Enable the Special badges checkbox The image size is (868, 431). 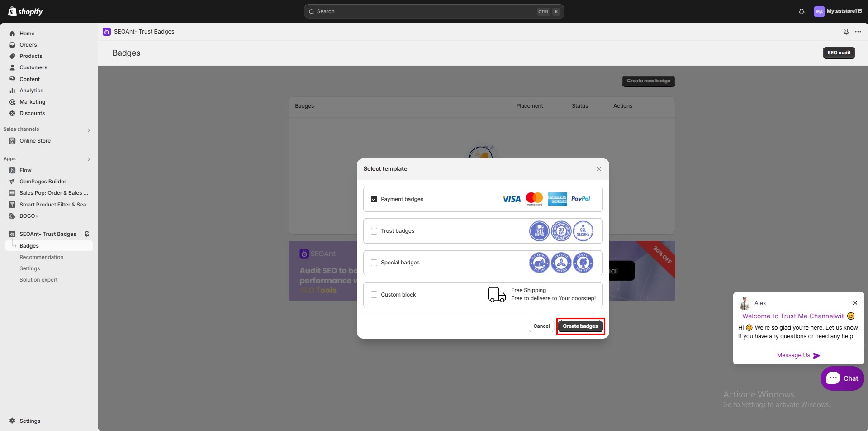point(374,263)
